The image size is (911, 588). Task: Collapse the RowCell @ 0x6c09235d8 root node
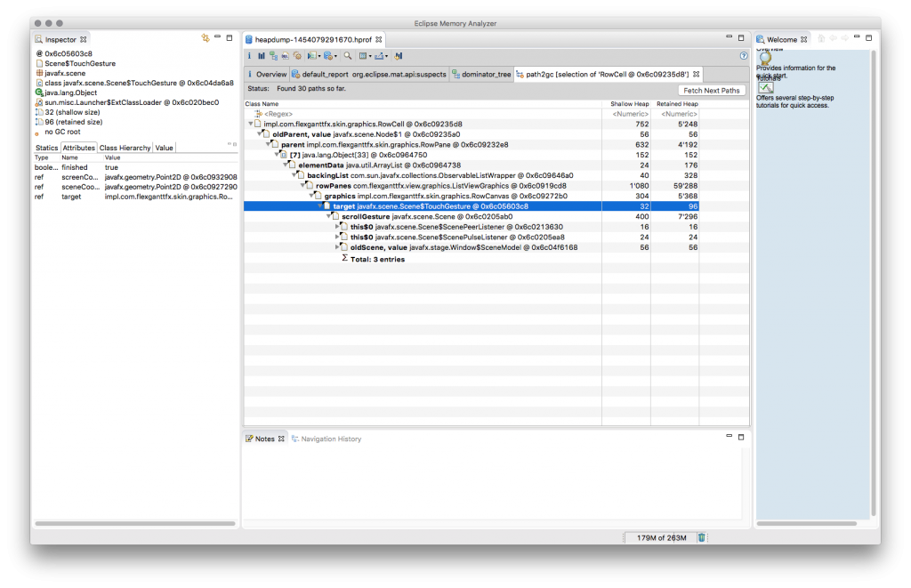click(x=251, y=124)
